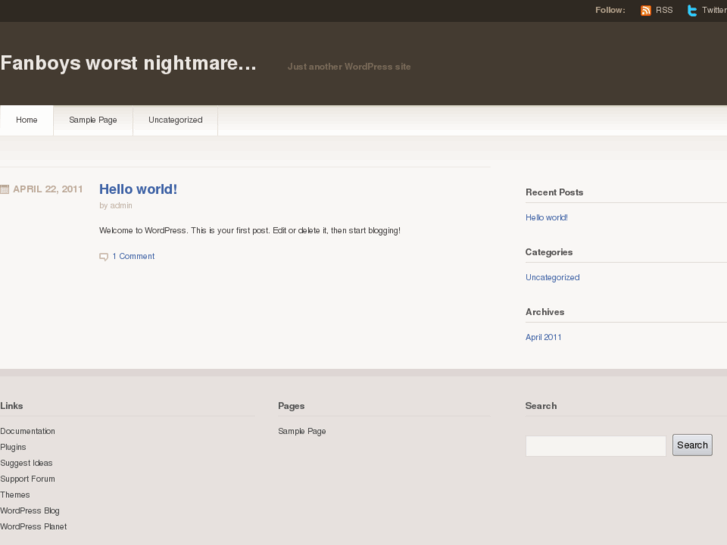Open the Hello world! post title
The image size is (727, 545).
(138, 189)
